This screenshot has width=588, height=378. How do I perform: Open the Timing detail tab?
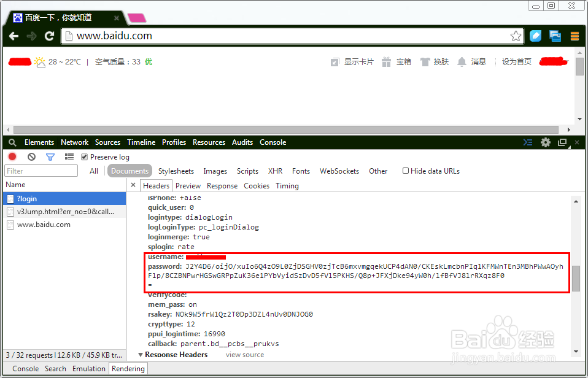click(287, 185)
